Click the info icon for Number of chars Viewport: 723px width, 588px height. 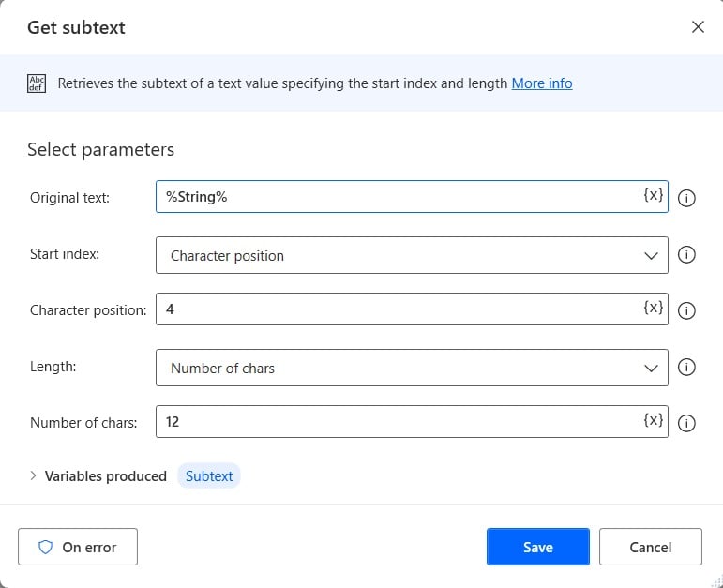686,423
